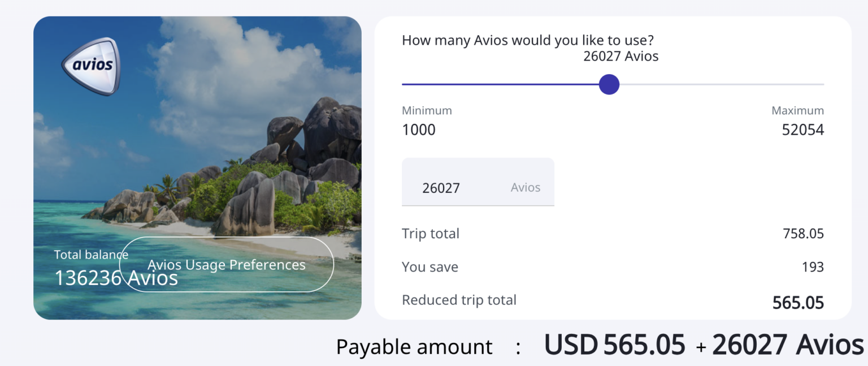The width and height of the screenshot is (868, 366).
Task: Select the 26027 Avios text above the slider
Action: [x=620, y=56]
